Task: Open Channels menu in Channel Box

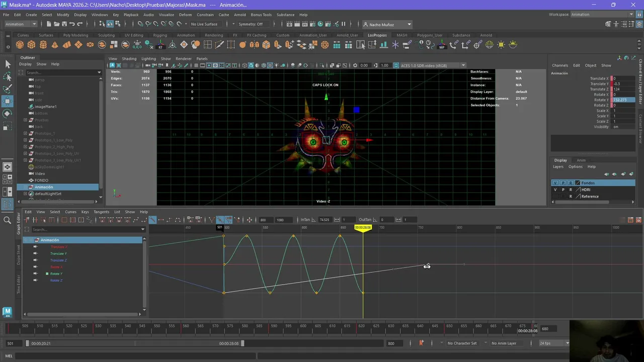Action: [559, 65]
